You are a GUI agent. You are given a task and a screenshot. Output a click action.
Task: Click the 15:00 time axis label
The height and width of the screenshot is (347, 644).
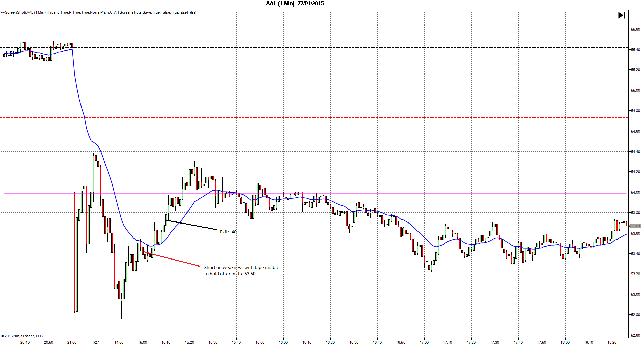(142, 342)
